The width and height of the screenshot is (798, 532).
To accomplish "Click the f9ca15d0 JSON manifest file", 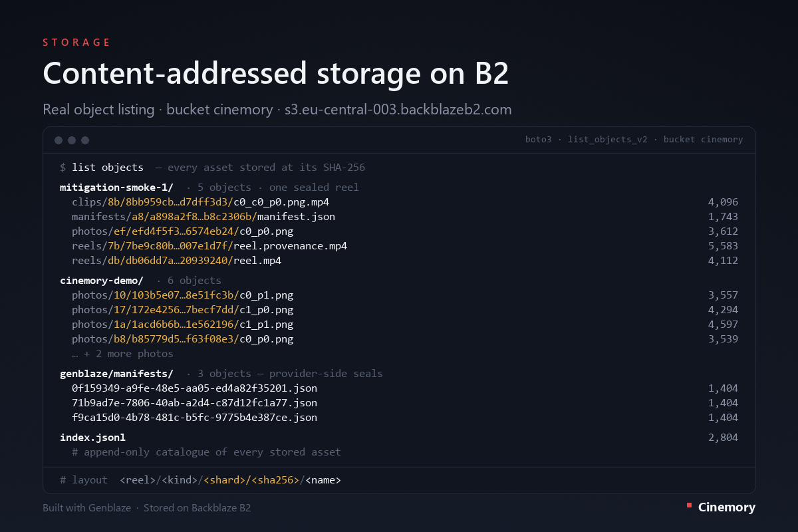I will click(x=194, y=418).
